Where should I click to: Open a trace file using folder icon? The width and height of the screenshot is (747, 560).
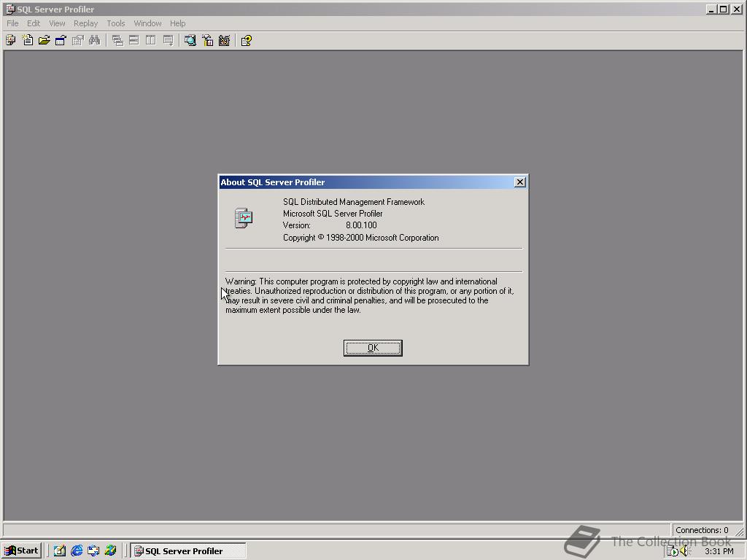(x=44, y=41)
